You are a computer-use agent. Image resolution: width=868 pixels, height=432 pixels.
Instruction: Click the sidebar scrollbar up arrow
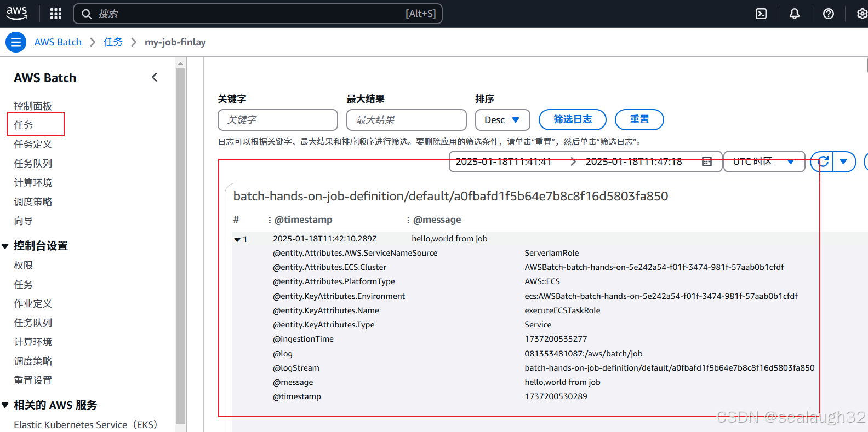point(181,63)
